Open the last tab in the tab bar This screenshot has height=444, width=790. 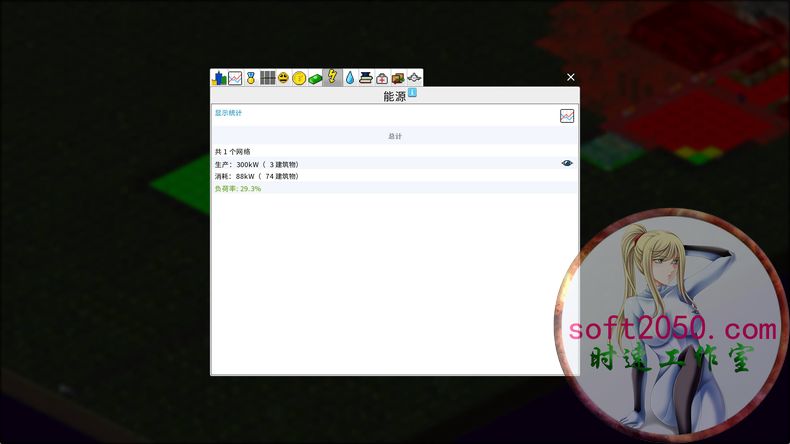point(414,78)
